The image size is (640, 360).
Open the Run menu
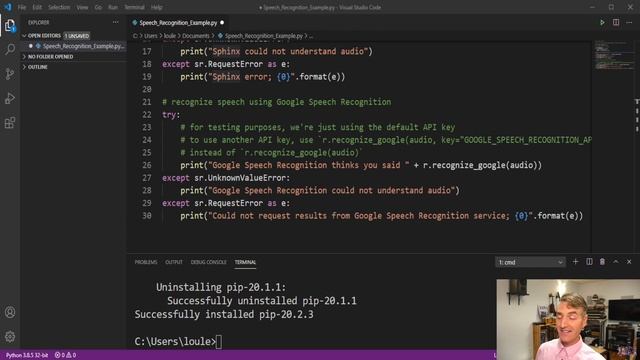click(113, 7)
